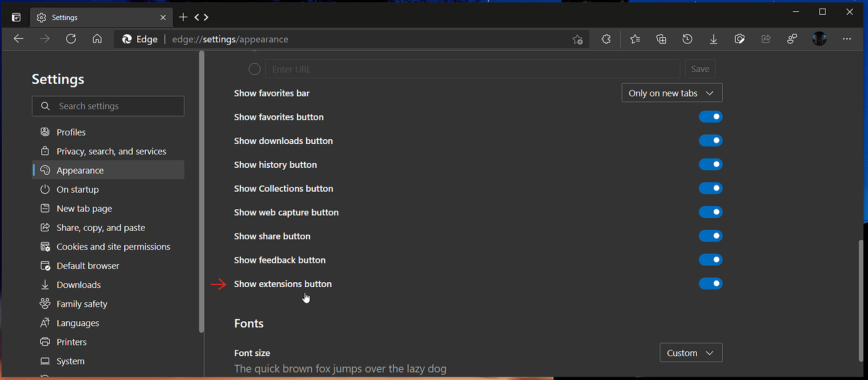Select Privacy, search, and services

111,151
